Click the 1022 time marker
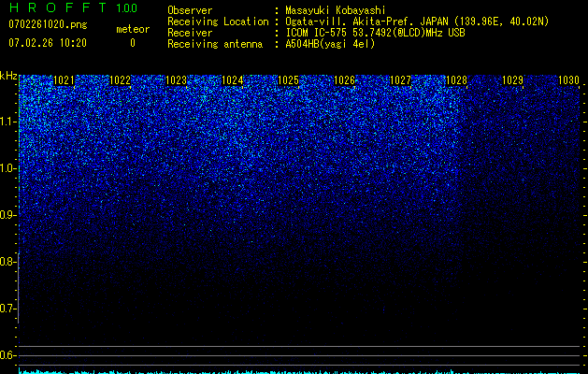 [120, 80]
